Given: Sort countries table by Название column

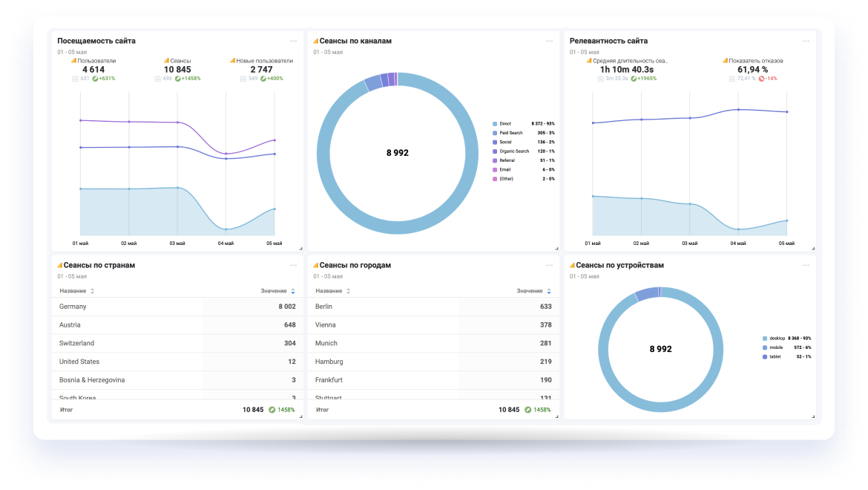Looking at the screenshot, I should 92,291.
